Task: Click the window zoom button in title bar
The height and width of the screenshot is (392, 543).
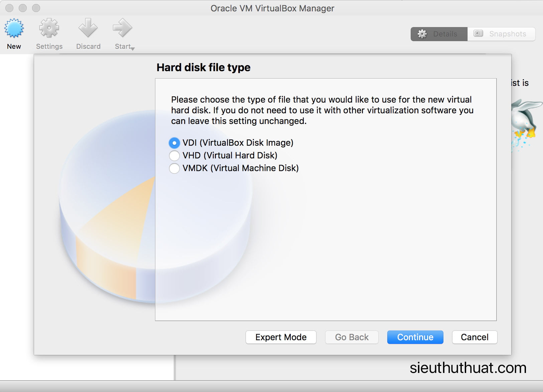Action: click(36, 8)
